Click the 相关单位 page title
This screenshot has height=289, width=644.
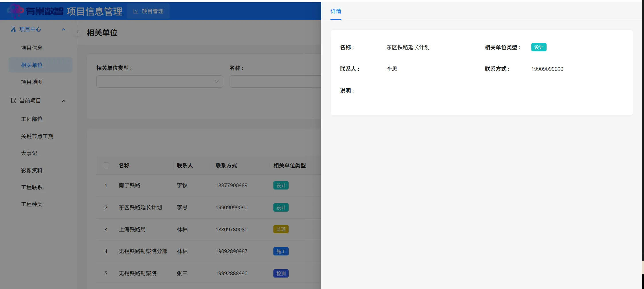(102, 33)
